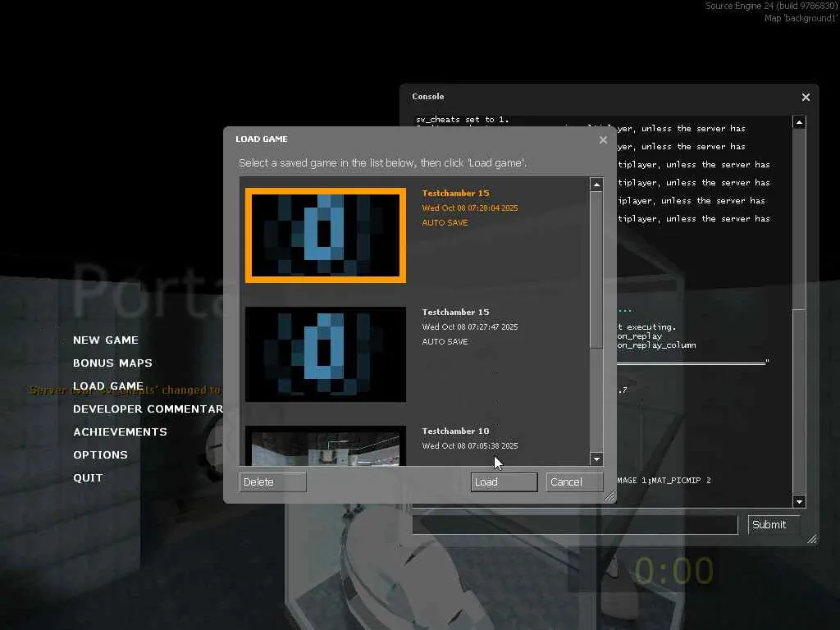The image size is (840, 630).
Task: Click 'sv_cheats set to 1.' console line
Action: 463,120
